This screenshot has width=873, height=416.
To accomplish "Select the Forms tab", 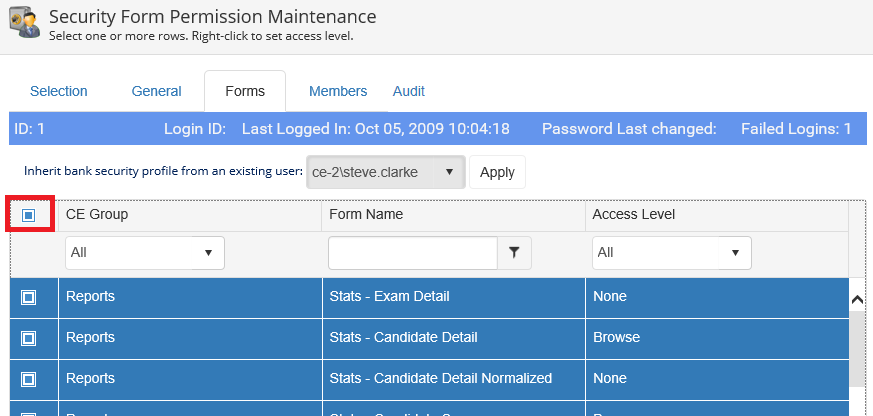I will [245, 91].
